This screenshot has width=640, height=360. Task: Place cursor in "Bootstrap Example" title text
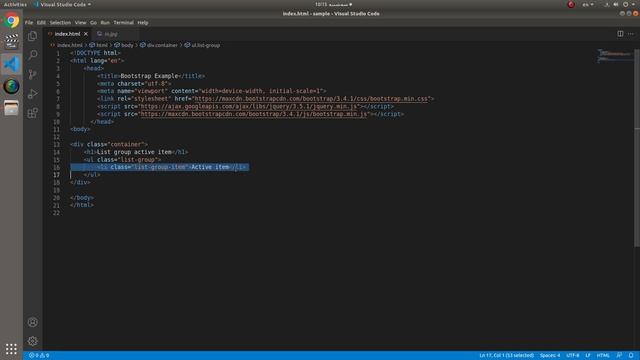[149, 76]
